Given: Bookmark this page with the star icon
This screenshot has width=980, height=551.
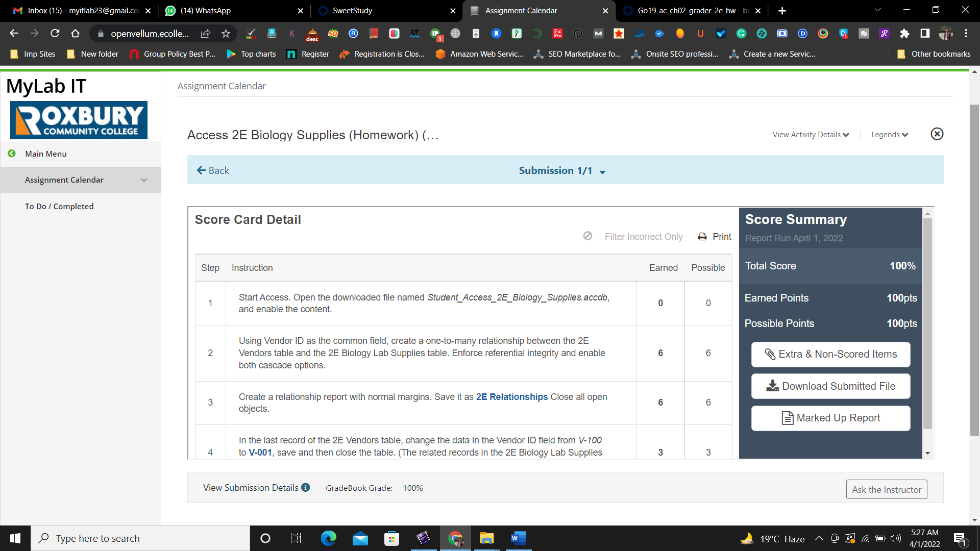Looking at the screenshot, I should coord(226,34).
